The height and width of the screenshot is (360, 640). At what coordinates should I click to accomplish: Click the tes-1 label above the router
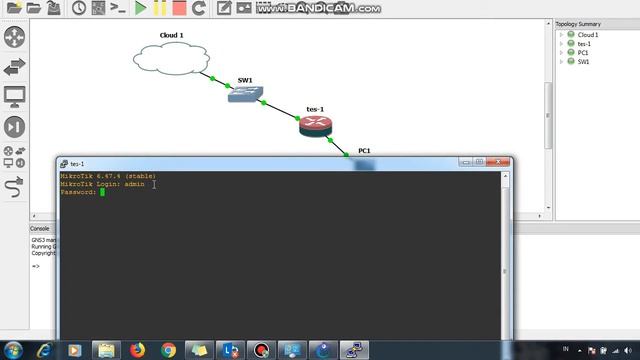coord(315,109)
